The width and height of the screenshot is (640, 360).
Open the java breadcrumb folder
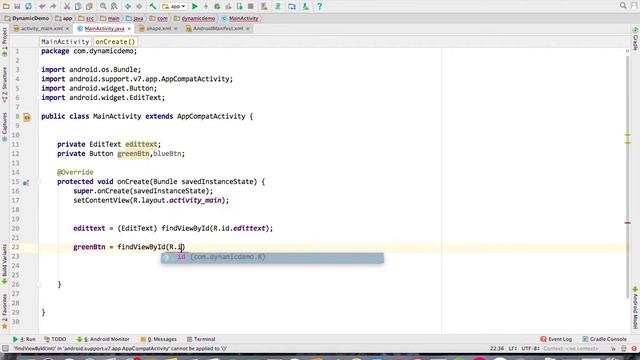[x=135, y=18]
